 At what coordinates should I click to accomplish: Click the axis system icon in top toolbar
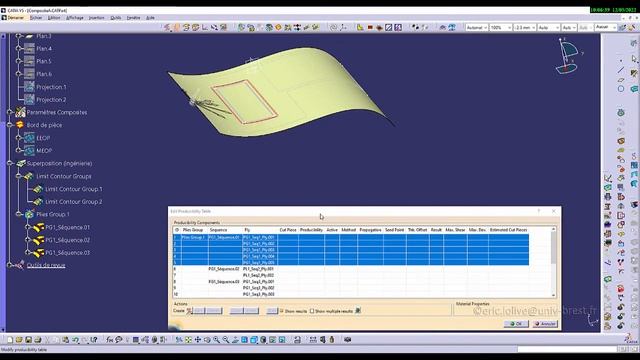[343, 27]
